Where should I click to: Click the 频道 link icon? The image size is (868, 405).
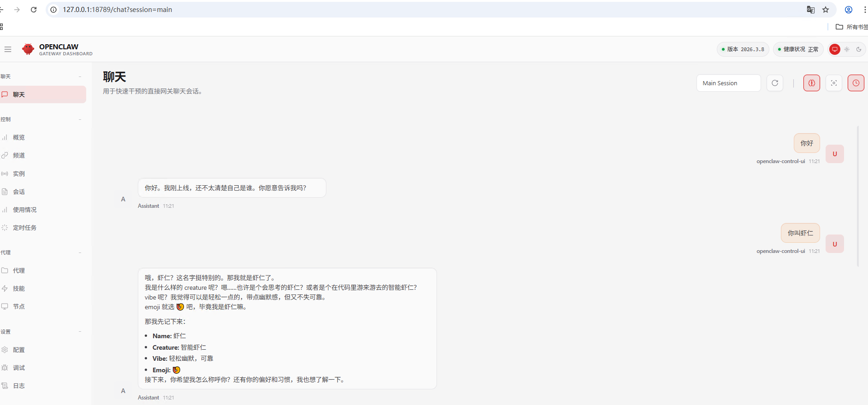[5, 155]
